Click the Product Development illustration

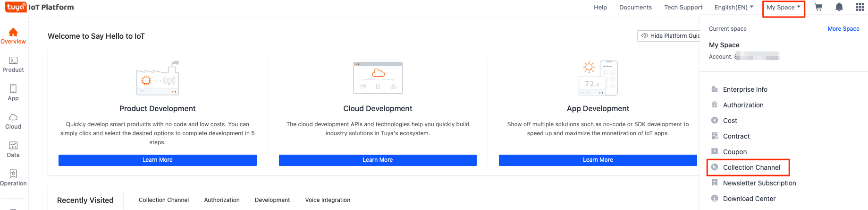158,78
